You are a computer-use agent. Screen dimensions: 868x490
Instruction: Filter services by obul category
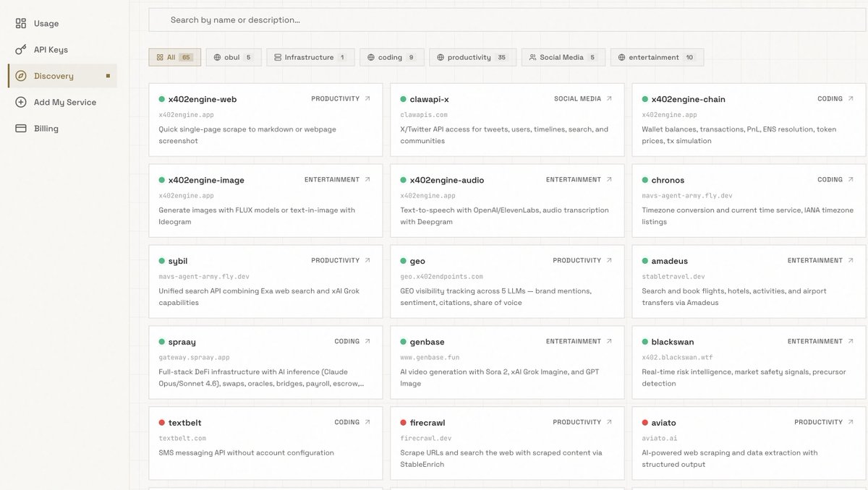233,57
